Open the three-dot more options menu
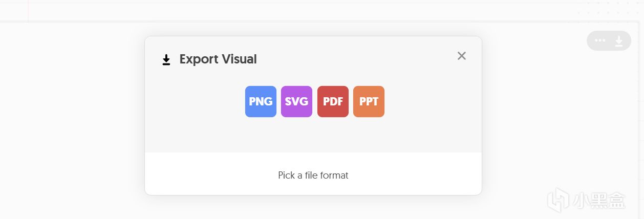Image resolution: width=644 pixels, height=219 pixels. (600, 40)
